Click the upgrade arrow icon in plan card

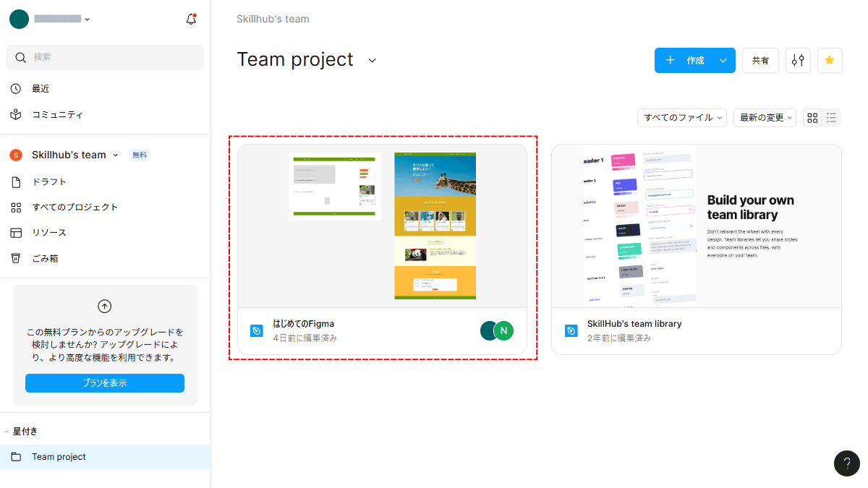[105, 306]
